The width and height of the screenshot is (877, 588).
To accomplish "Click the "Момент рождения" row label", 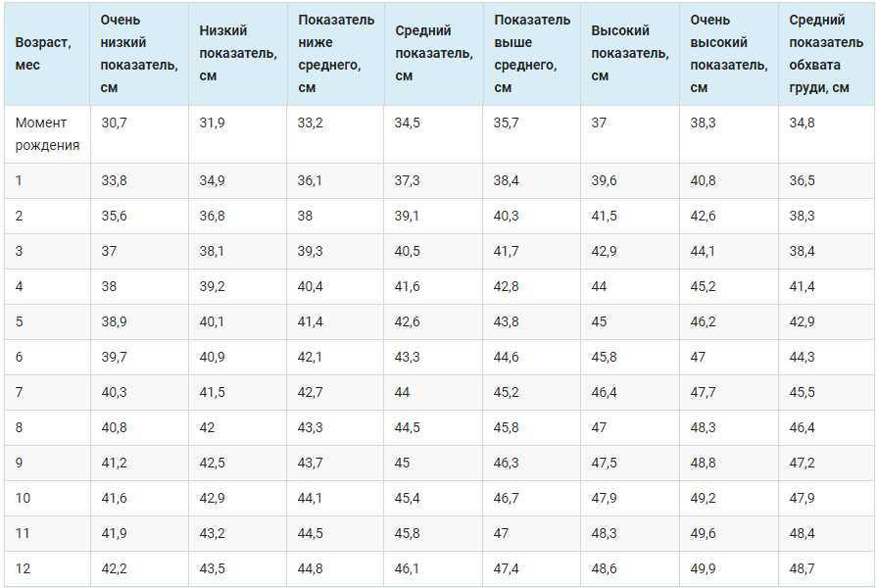I will click(x=42, y=134).
